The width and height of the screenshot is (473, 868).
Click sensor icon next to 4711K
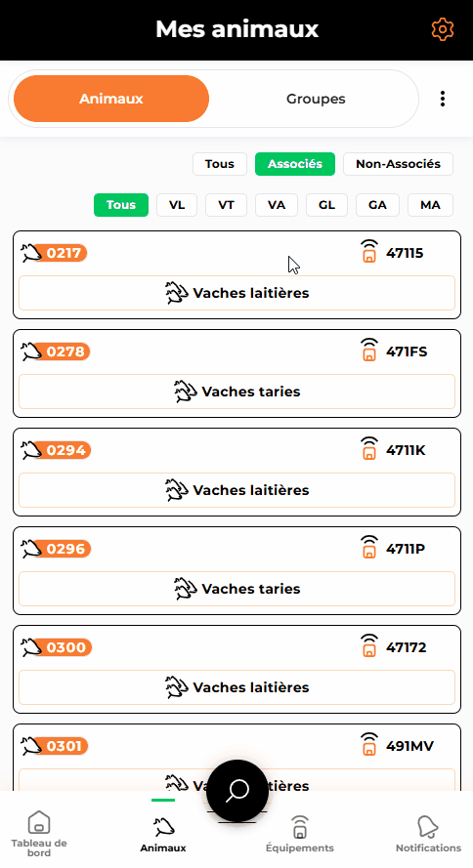[x=369, y=448]
